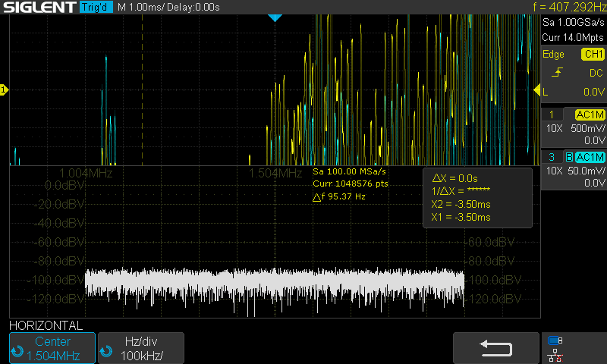Click the disconnected network status icon
Screen dimensions: 607x364
555,356
